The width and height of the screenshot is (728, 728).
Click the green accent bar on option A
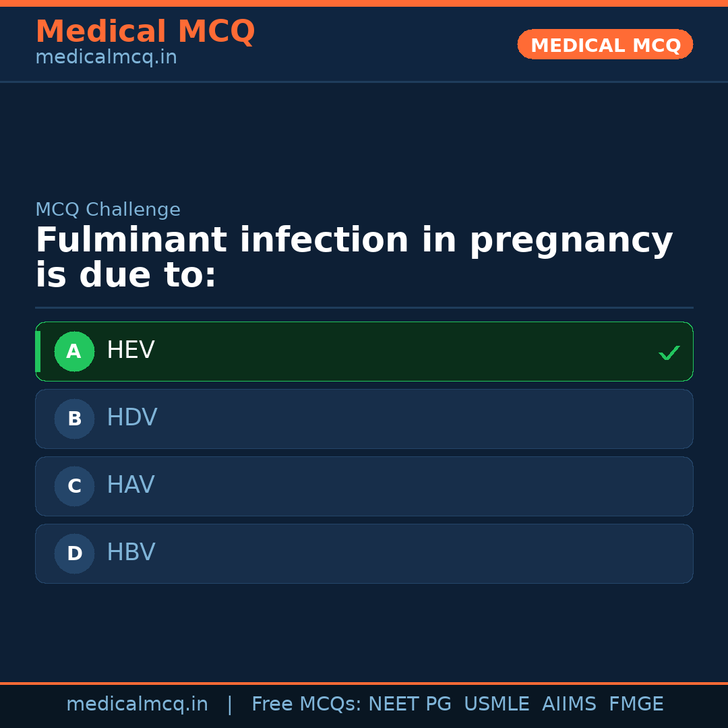[38, 351]
